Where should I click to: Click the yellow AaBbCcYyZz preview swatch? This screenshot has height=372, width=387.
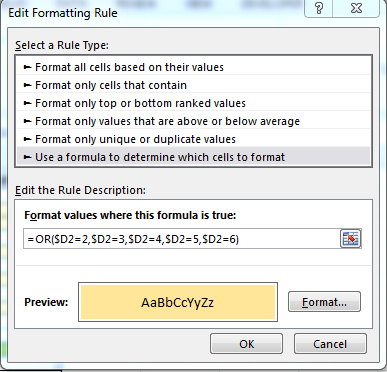[x=178, y=302]
